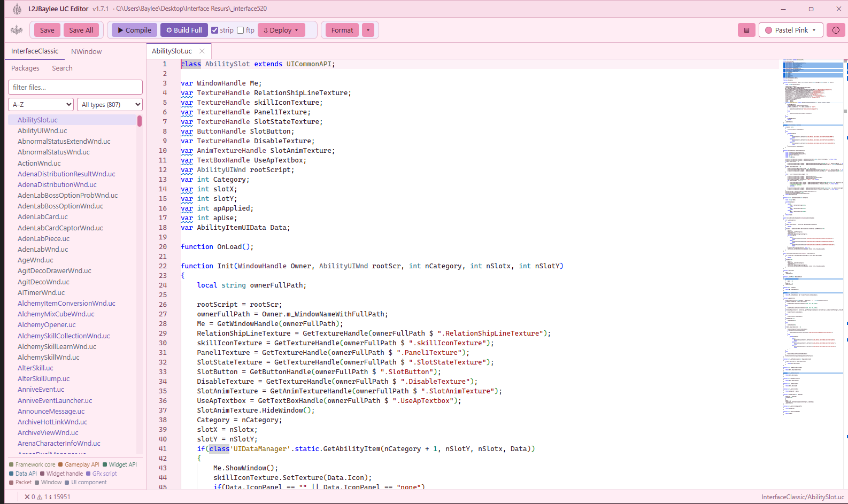Open the info icon button
This screenshot has height=504, width=848.
836,30
